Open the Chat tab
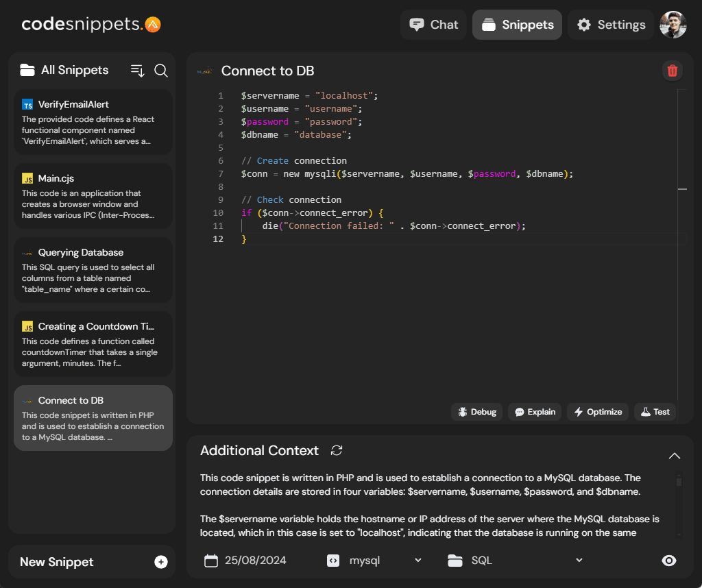This screenshot has width=702, height=588. click(x=433, y=25)
